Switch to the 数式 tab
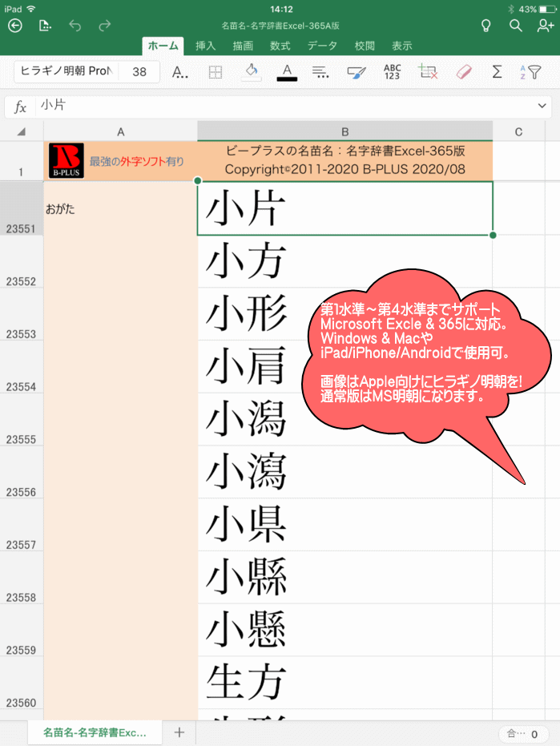This screenshot has width=560, height=746. 280,46
